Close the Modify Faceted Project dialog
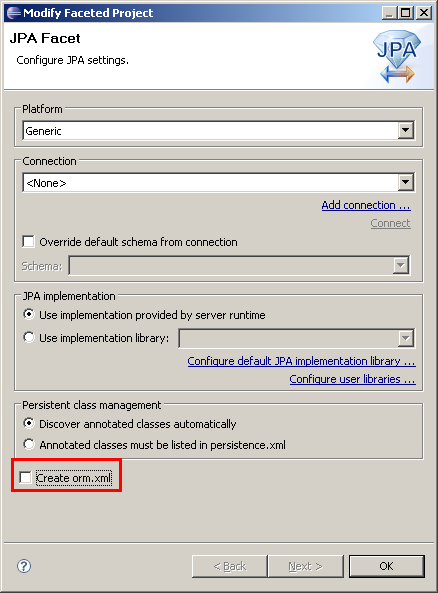Image resolution: width=438 pixels, height=593 pixels. pyautogui.click(x=424, y=13)
